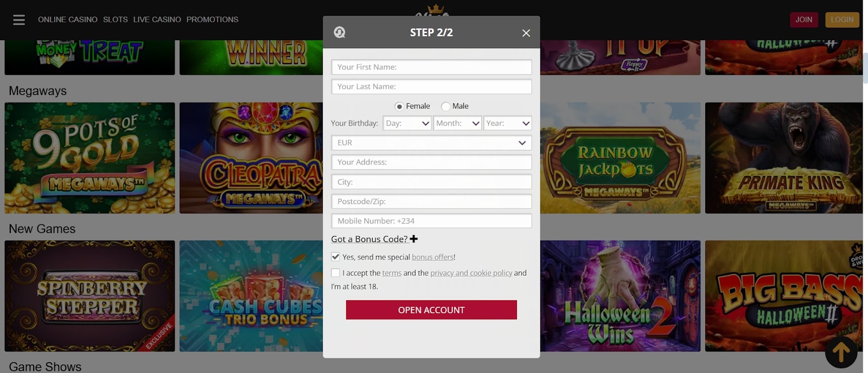The width and height of the screenshot is (868, 373).
Task: Open Big Bass Halloween II game
Action: point(784,296)
